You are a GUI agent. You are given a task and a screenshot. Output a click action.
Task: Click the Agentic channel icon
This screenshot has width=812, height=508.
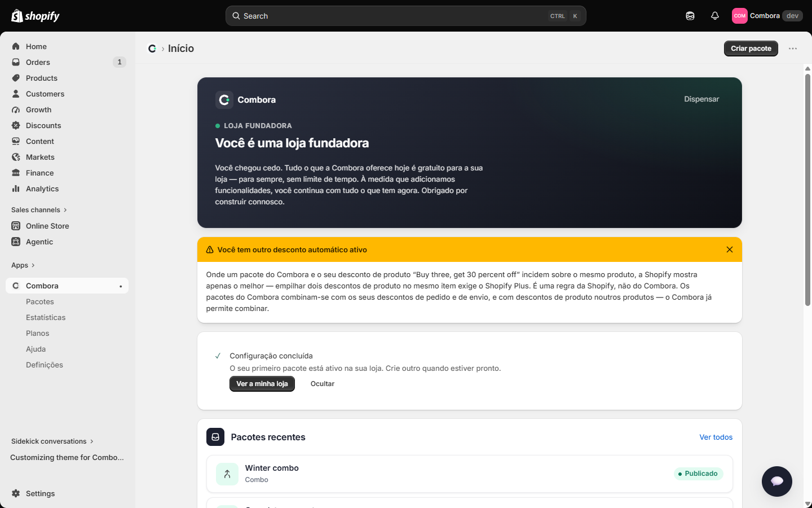pyautogui.click(x=16, y=242)
